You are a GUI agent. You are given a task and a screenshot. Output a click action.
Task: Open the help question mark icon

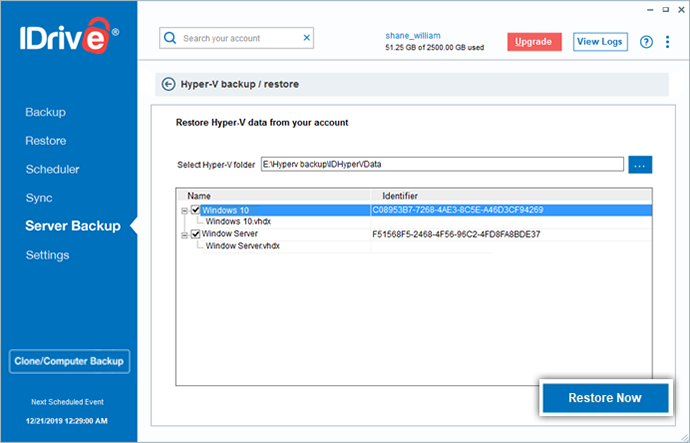tap(646, 42)
